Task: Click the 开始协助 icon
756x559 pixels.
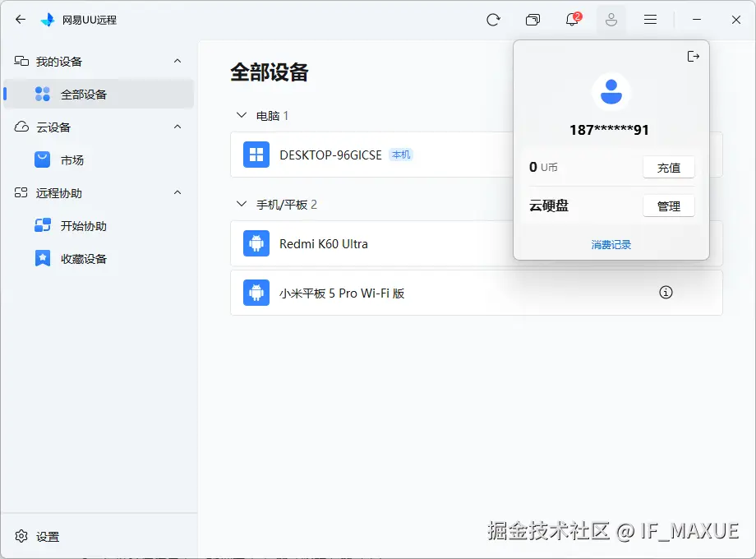Action: point(43,225)
